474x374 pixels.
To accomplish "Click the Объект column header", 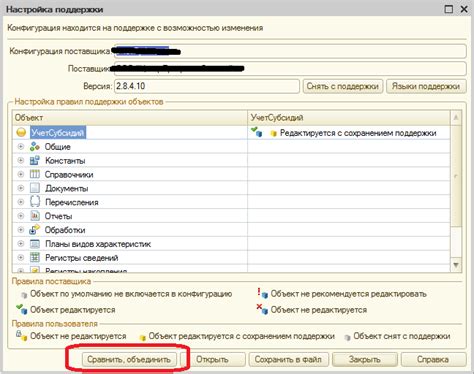I will [x=130, y=118].
